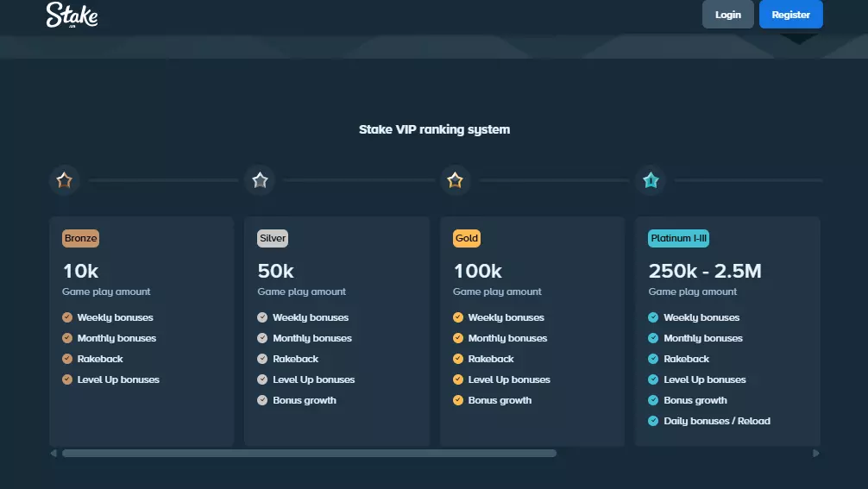Click 'Level Up bonuses' text in Bronze card
This screenshot has width=868, height=489.
pos(118,379)
